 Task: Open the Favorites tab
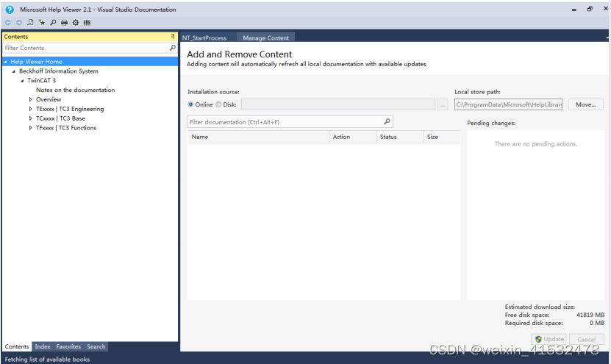coord(68,346)
